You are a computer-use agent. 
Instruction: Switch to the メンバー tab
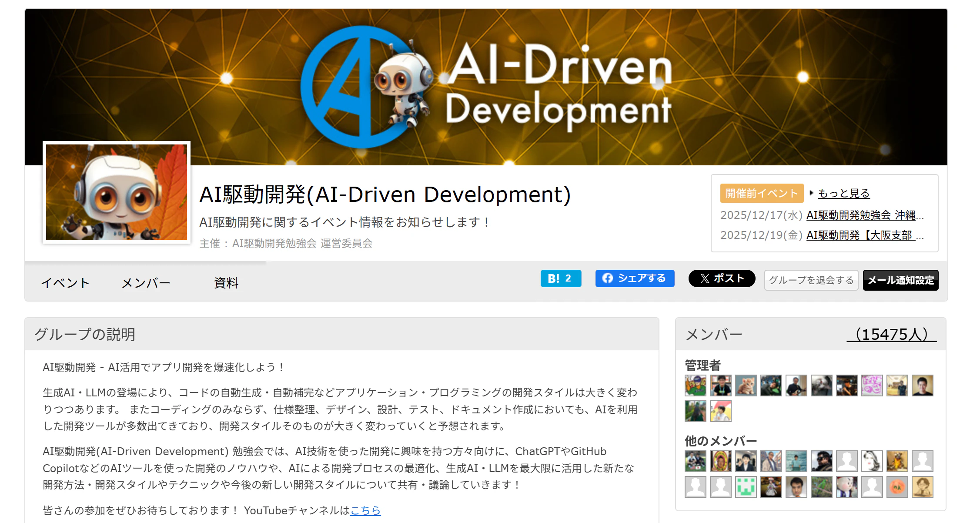146,283
